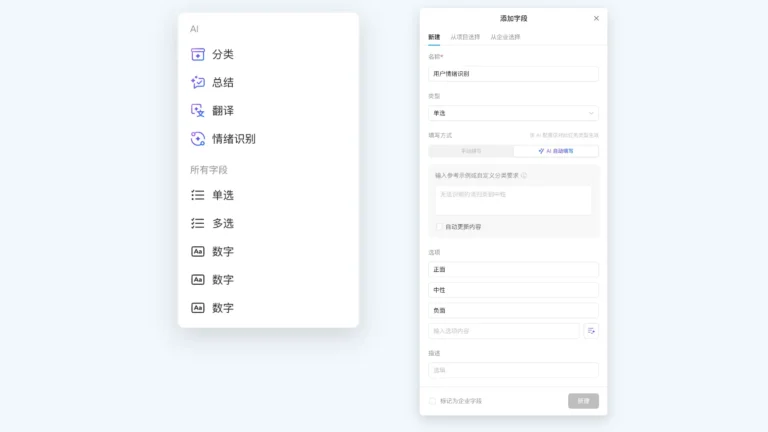Edit the 负面 option field

point(513,311)
